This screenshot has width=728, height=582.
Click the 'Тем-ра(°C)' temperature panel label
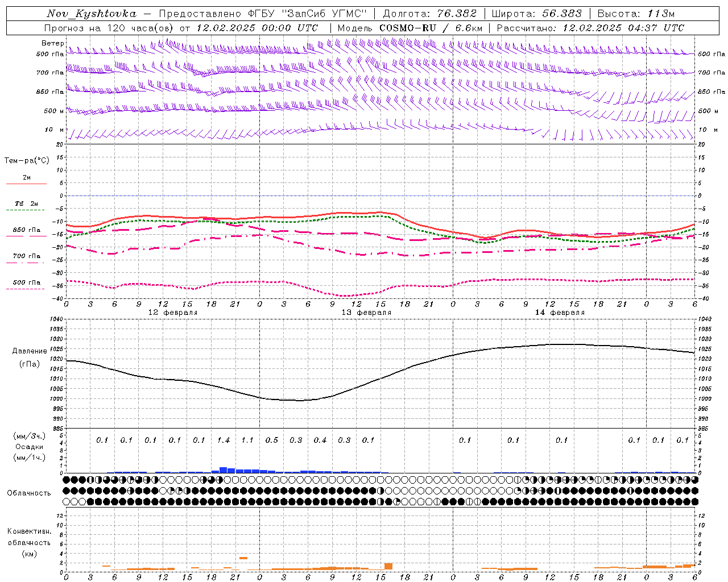click(x=27, y=161)
